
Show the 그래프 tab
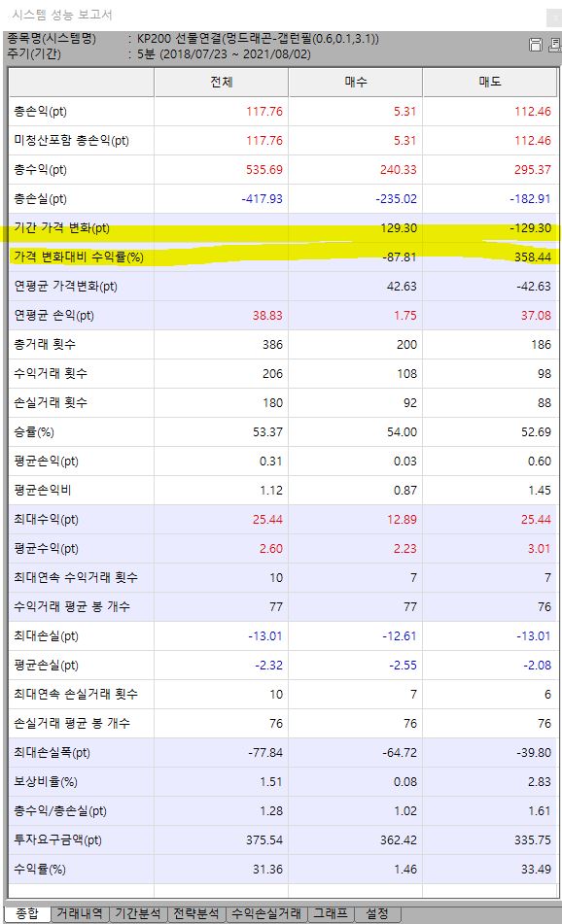coord(331,913)
